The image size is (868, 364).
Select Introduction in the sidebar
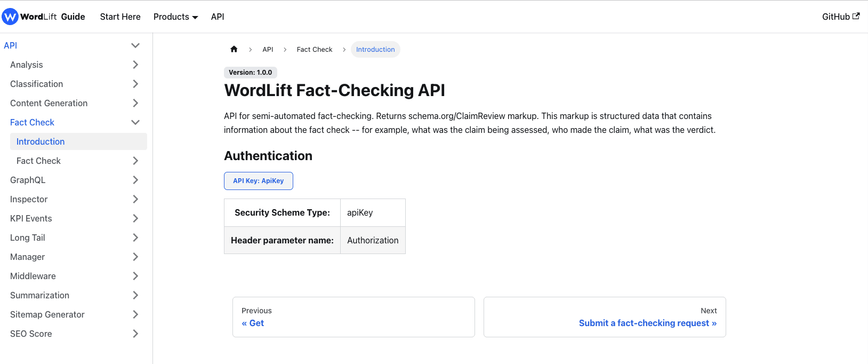pos(40,141)
